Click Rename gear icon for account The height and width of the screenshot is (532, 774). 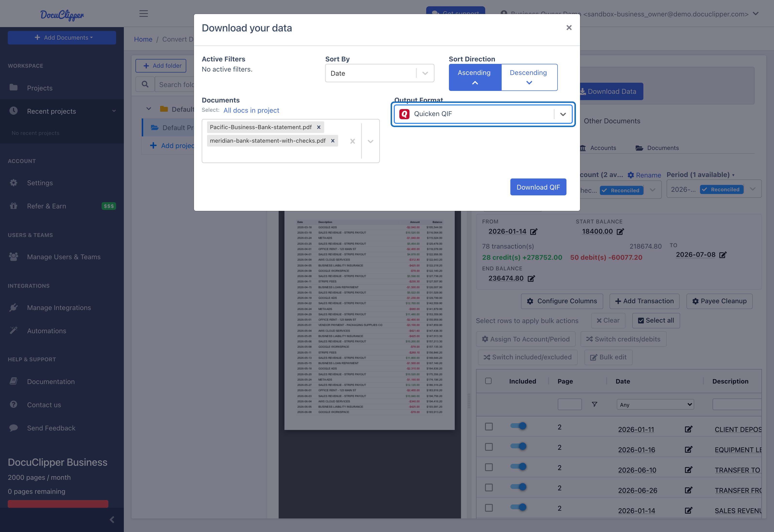631,175
